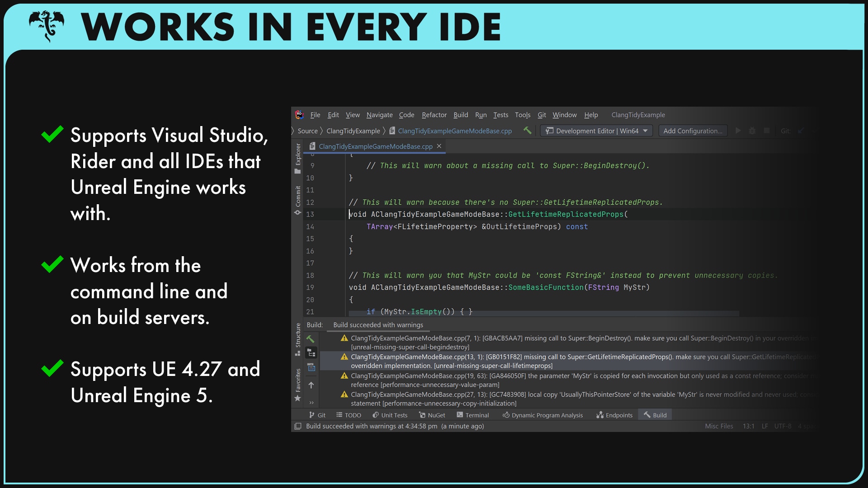Click the stop process icon
The height and width of the screenshot is (488, 868).
pyautogui.click(x=767, y=131)
